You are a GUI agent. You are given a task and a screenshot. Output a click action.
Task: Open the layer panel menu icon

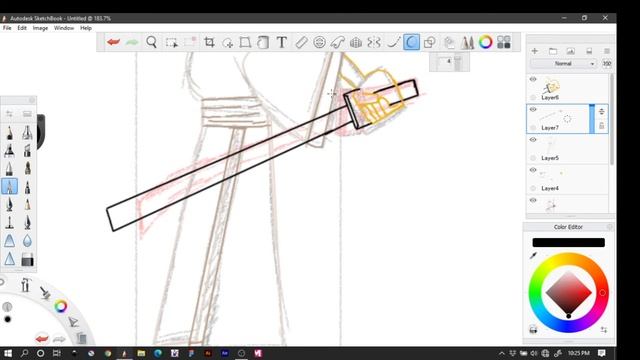point(607,51)
